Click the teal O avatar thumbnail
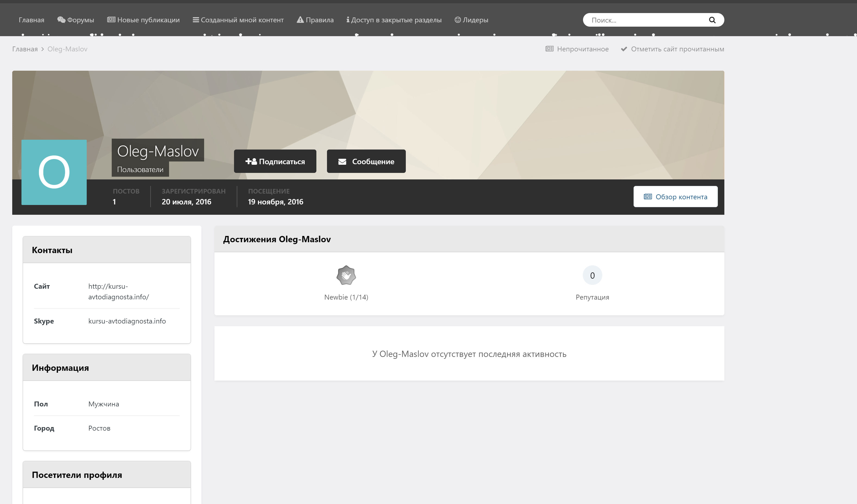The height and width of the screenshot is (504, 857). pyautogui.click(x=54, y=172)
